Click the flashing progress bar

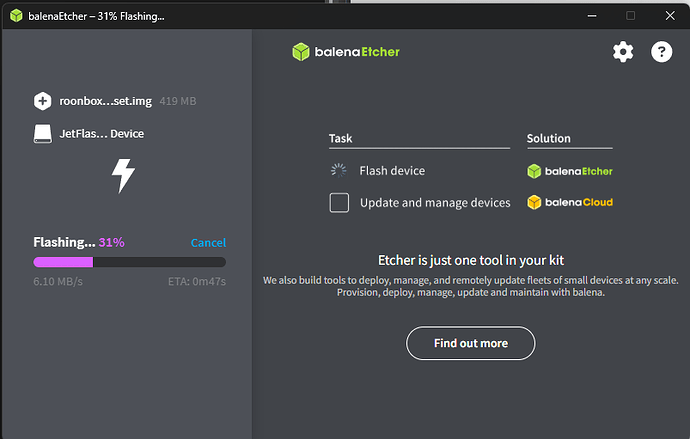tap(130, 262)
